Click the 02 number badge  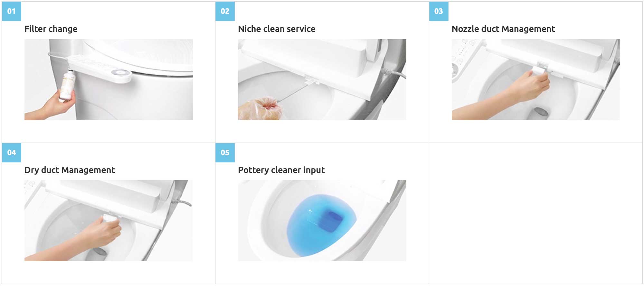point(225,11)
